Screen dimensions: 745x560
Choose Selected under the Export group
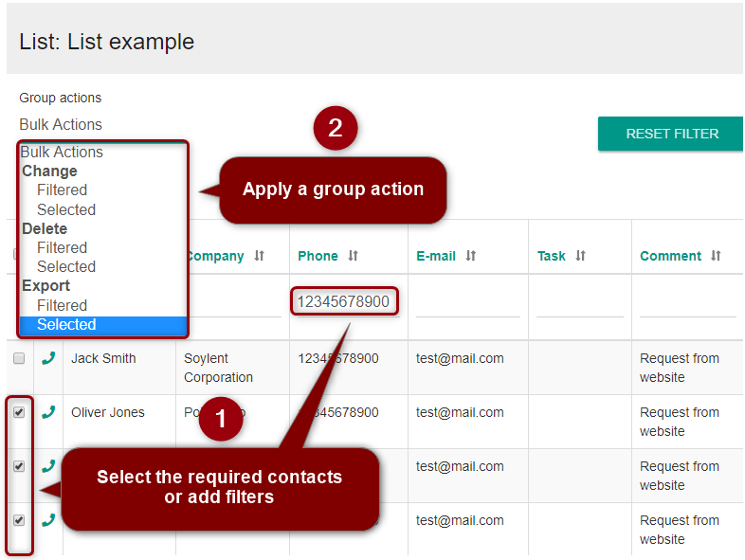[x=66, y=324]
